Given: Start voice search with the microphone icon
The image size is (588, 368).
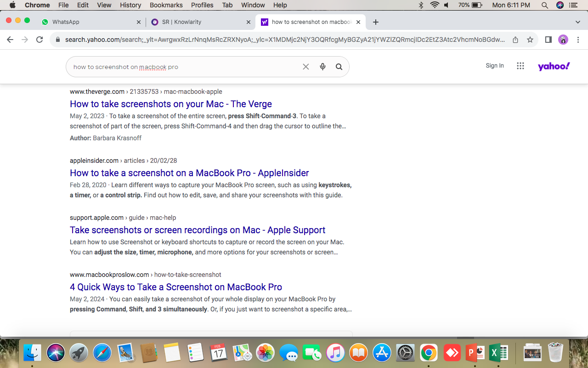Looking at the screenshot, I should tap(322, 67).
